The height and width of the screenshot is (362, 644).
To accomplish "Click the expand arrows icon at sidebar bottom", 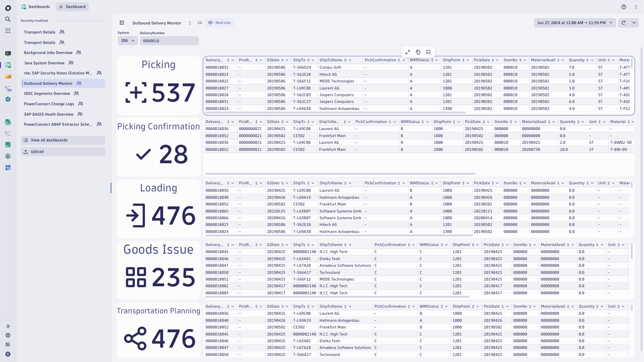I will [x=8, y=326].
